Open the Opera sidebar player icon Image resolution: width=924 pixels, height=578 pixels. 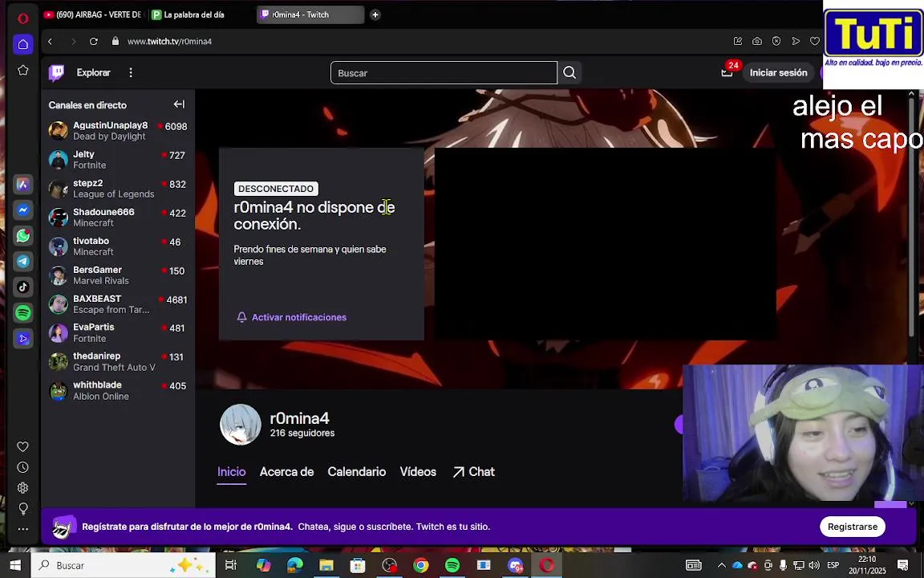pos(23,339)
